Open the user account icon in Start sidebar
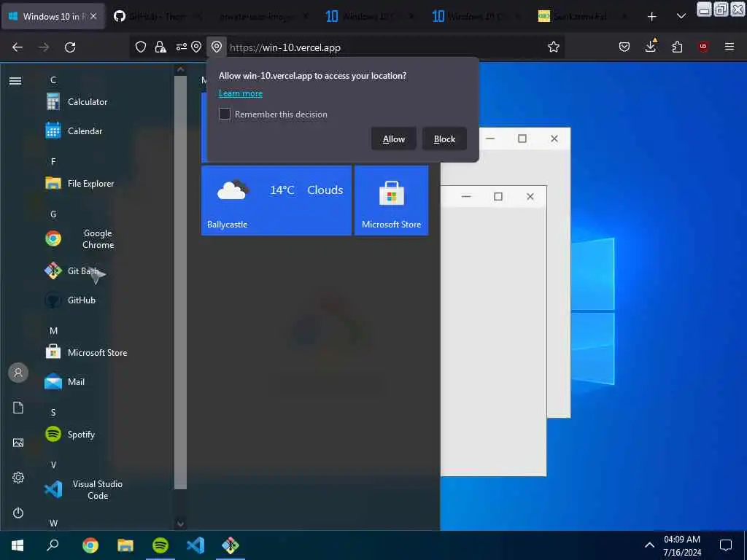Image resolution: width=747 pixels, height=560 pixels. (x=18, y=373)
